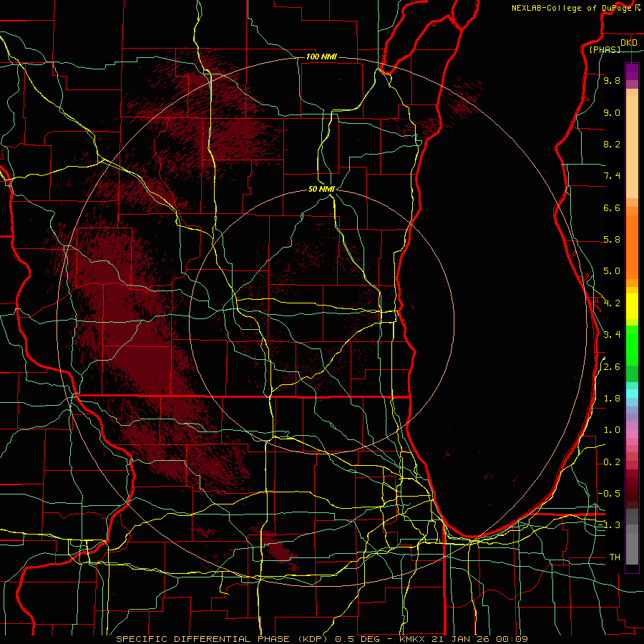Click the 4.2 scale value
The height and width of the screenshot is (644, 644).
pyautogui.click(x=612, y=303)
